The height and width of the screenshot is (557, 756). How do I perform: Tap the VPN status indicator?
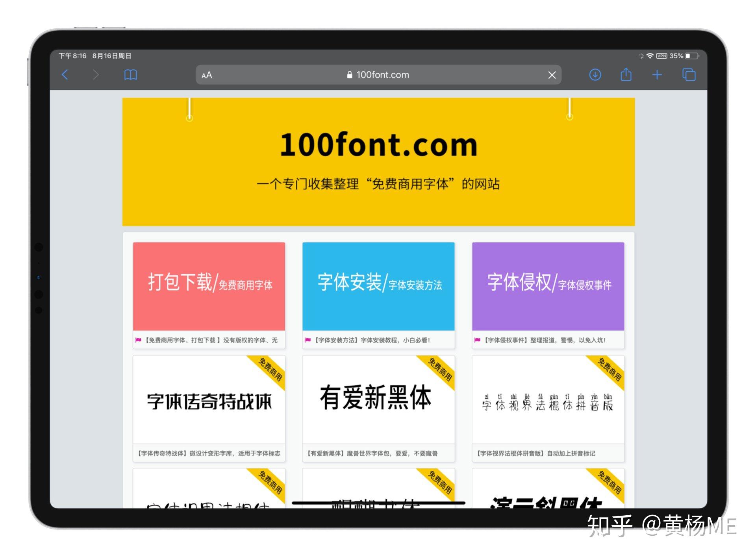[662, 56]
